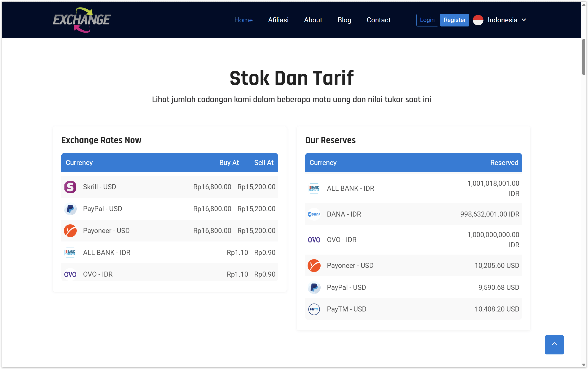Click the Indonesia flag icon in the header
Screen dimensions: 588x369
coord(478,20)
